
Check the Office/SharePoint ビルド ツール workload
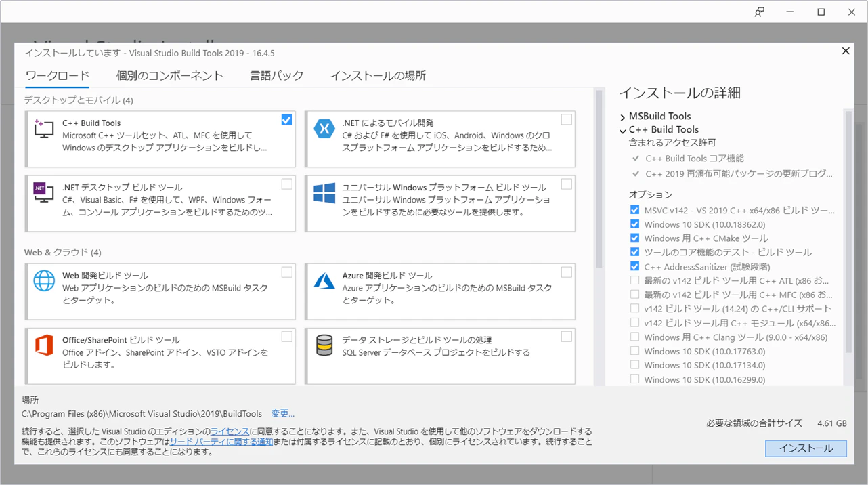point(287,337)
